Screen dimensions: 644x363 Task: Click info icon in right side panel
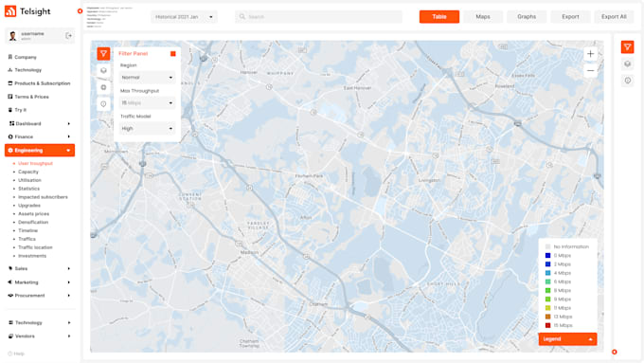(627, 81)
